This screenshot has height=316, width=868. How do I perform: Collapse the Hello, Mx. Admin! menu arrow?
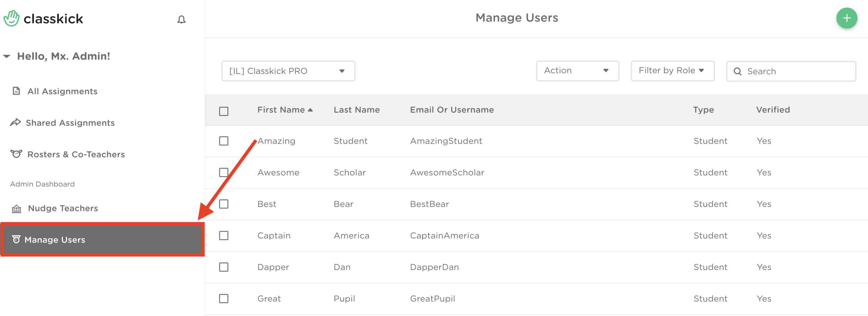coord(7,56)
